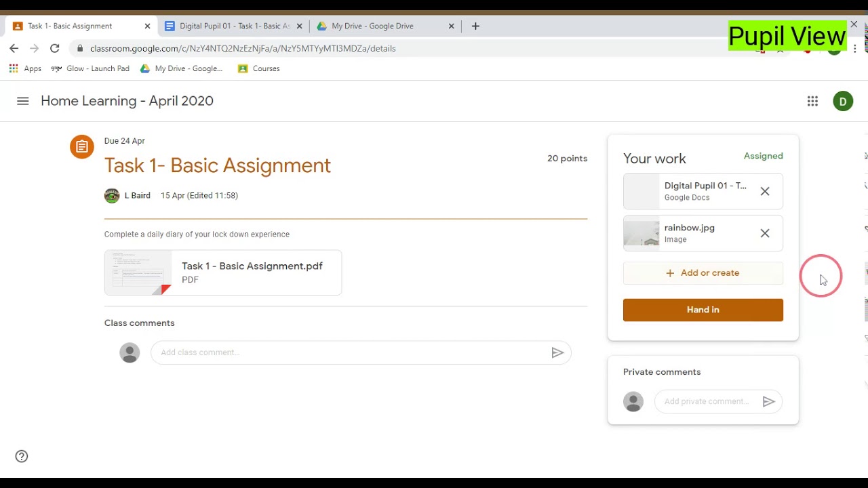The width and height of the screenshot is (868, 488).
Task: Send the class comment
Action: pos(557,352)
